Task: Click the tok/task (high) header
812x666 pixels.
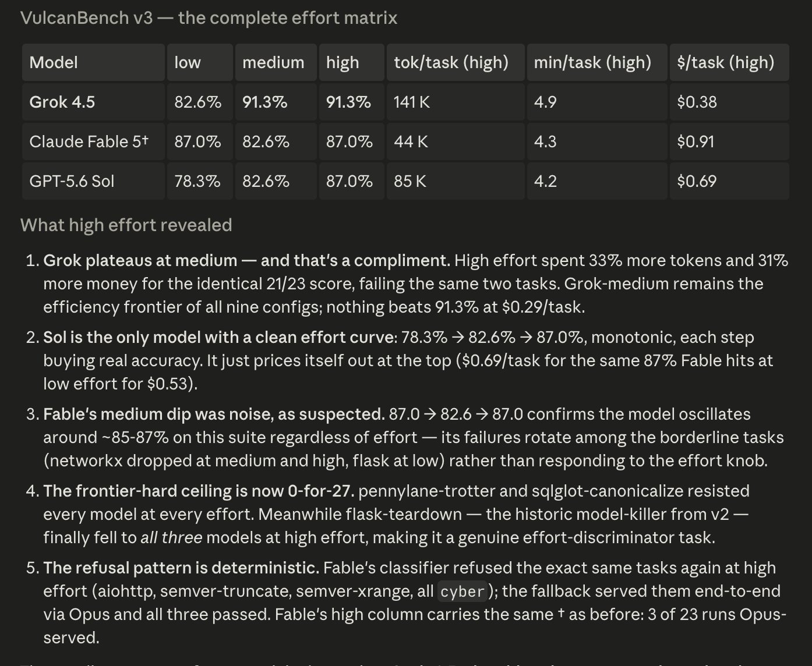Action: click(456, 62)
